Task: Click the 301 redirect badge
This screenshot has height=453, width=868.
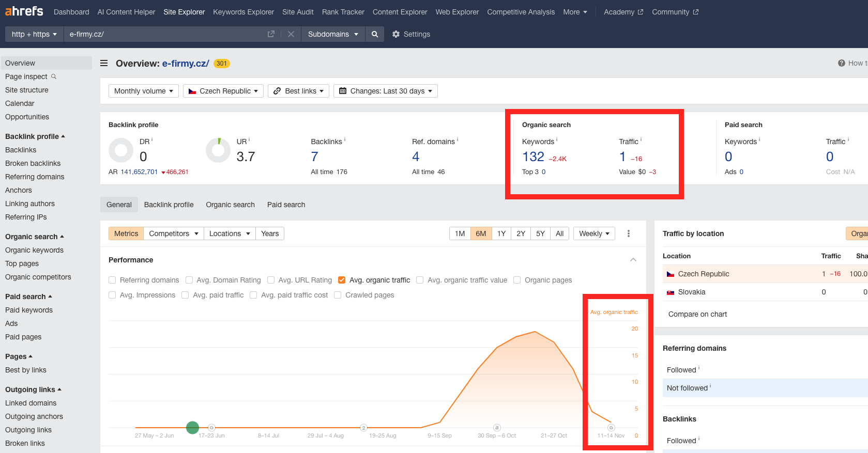Action: (222, 64)
